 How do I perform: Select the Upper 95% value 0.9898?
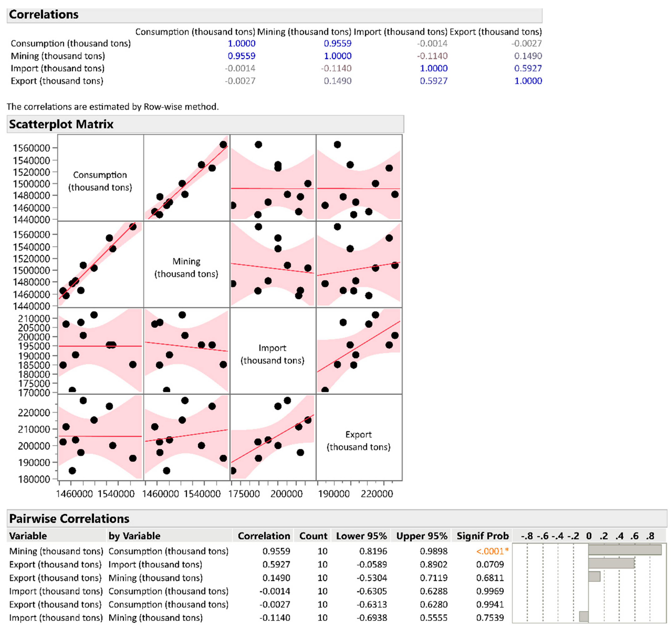click(433, 551)
